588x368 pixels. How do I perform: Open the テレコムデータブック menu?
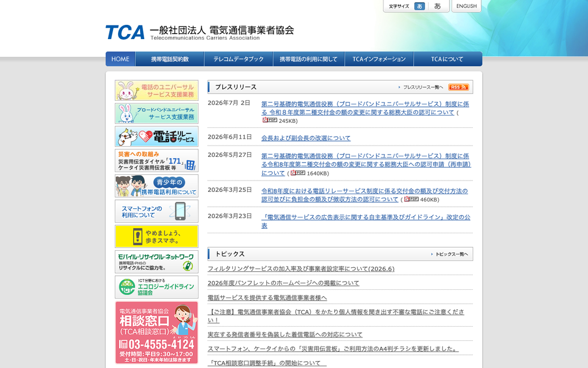coord(239,59)
